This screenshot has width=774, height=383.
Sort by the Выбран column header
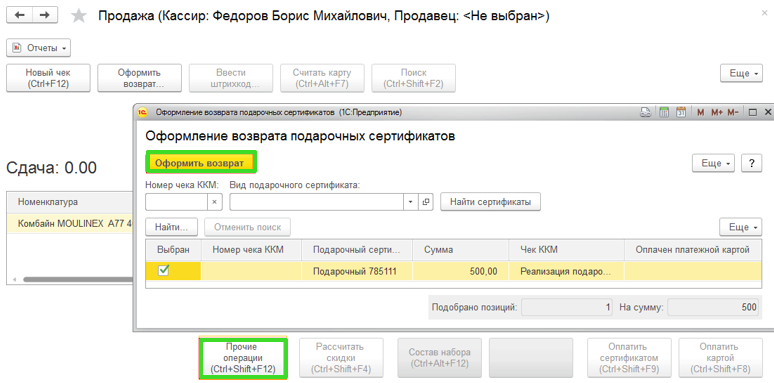173,250
